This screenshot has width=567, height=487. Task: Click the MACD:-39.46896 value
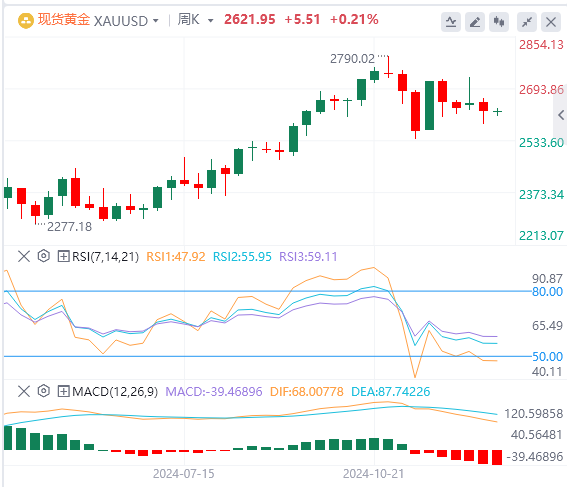[x=214, y=392]
